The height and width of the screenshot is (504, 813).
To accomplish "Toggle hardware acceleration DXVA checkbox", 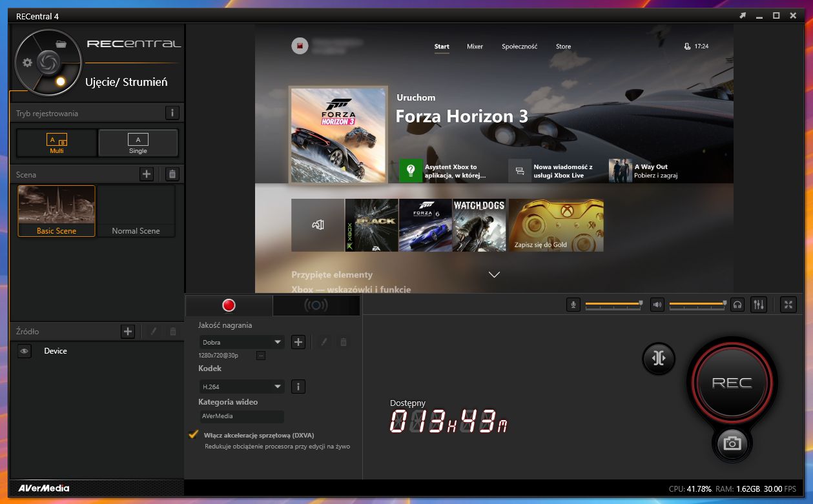I will (x=193, y=434).
